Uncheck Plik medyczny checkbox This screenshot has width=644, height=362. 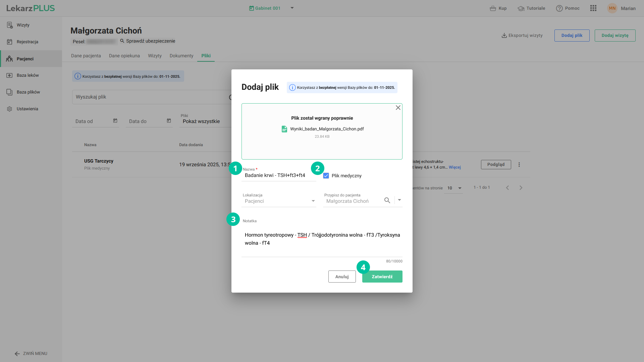326,176
